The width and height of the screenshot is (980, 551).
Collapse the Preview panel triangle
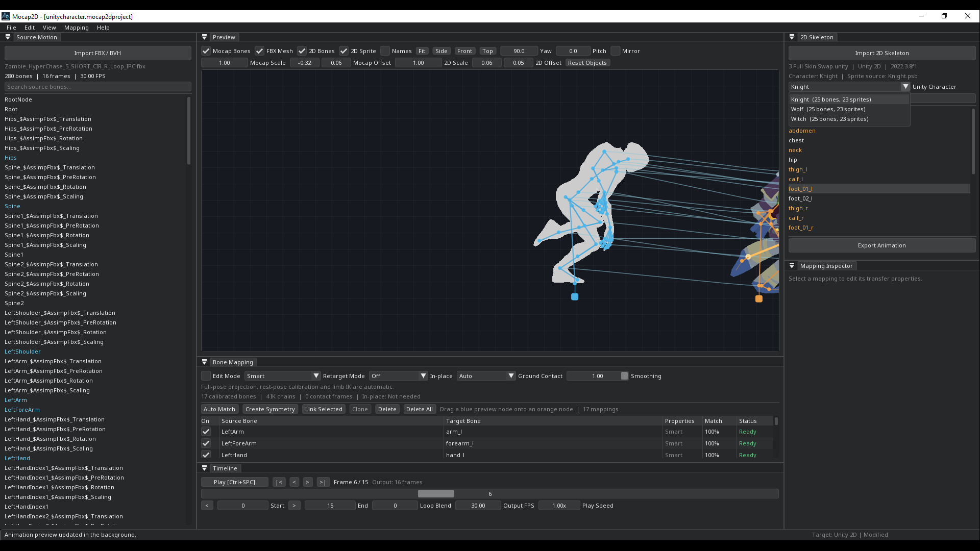pyautogui.click(x=204, y=37)
